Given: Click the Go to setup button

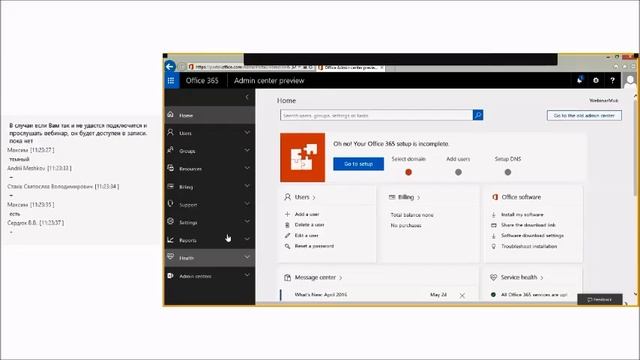Looking at the screenshot, I should [358, 164].
